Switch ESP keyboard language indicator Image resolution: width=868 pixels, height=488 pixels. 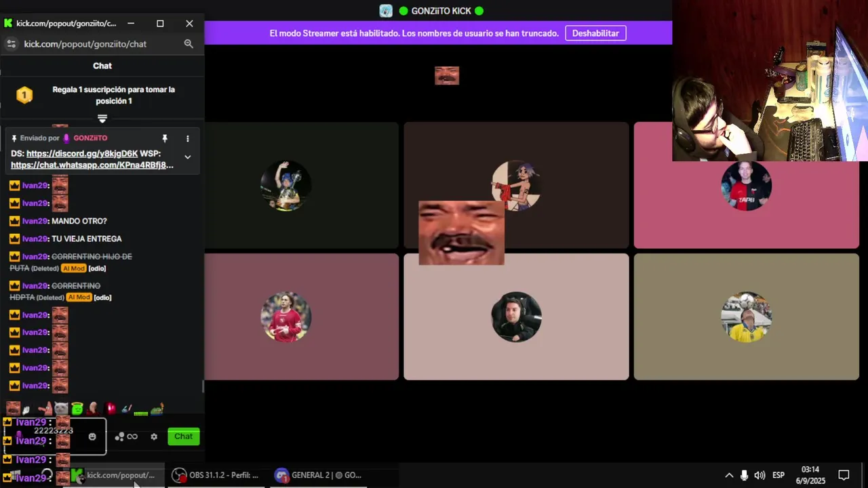coord(778,475)
